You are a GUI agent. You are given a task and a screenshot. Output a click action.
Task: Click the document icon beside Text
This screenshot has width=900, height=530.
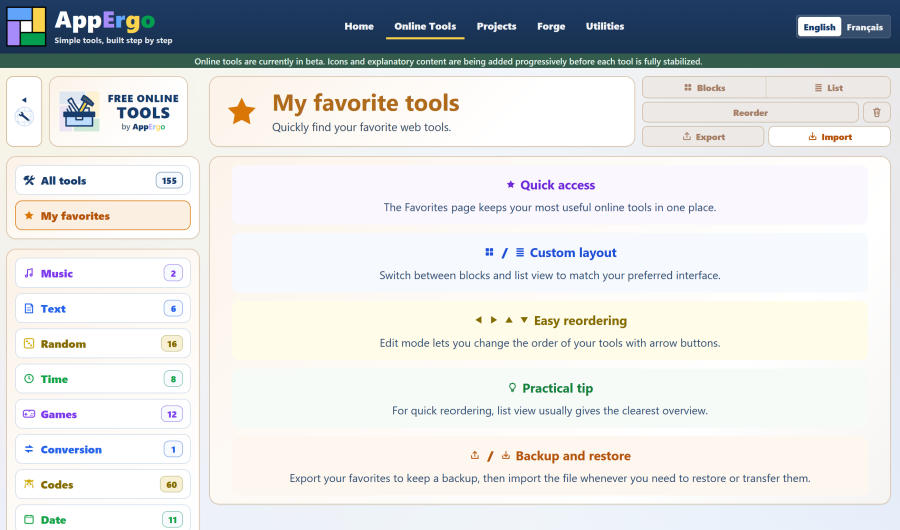click(x=29, y=308)
